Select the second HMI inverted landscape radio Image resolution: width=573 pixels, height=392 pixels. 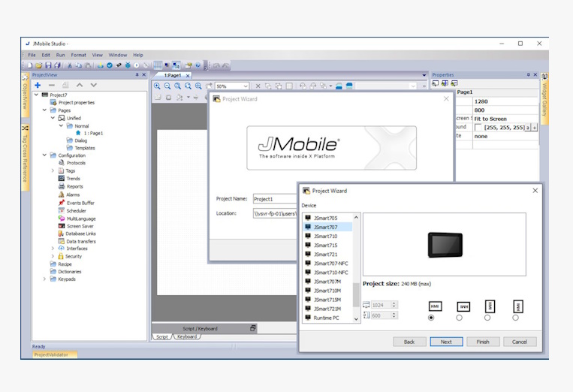coord(460,318)
